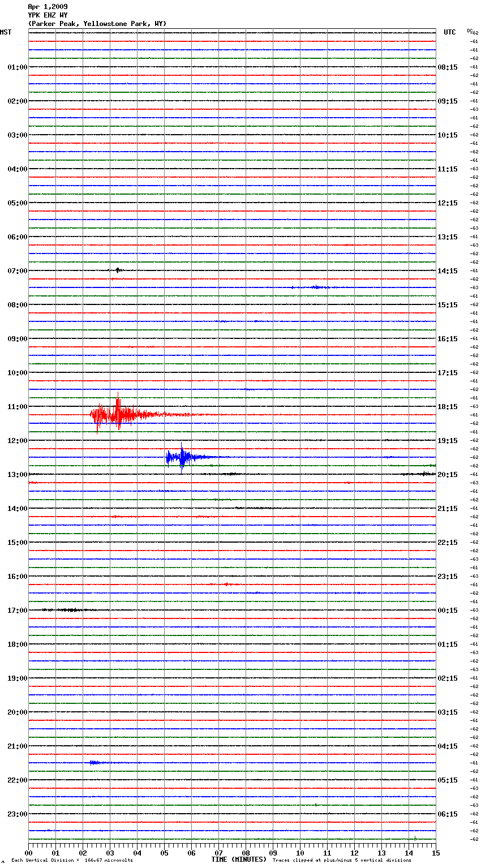Click the 10:15 UTC time label
The height and width of the screenshot is (868, 481).
tap(448, 135)
